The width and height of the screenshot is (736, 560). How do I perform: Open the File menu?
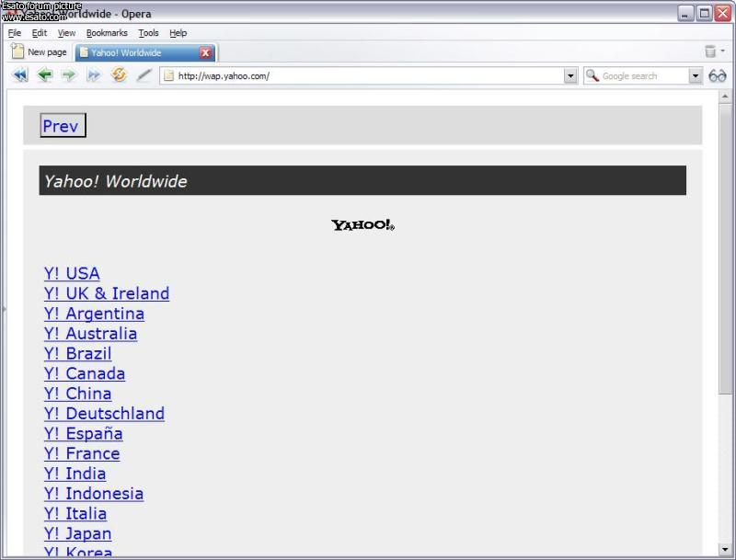coord(15,33)
